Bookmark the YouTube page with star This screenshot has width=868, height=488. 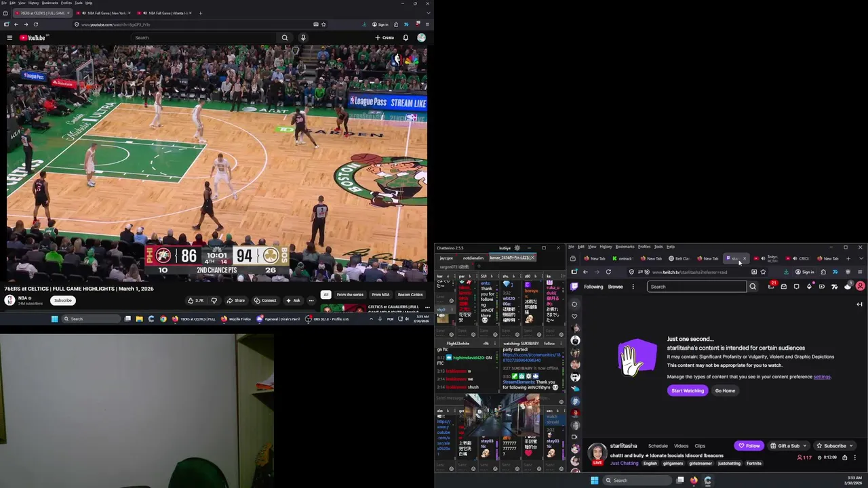click(323, 24)
